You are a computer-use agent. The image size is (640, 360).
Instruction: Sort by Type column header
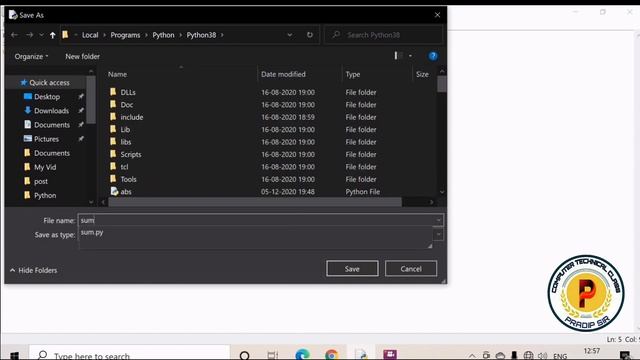point(353,74)
